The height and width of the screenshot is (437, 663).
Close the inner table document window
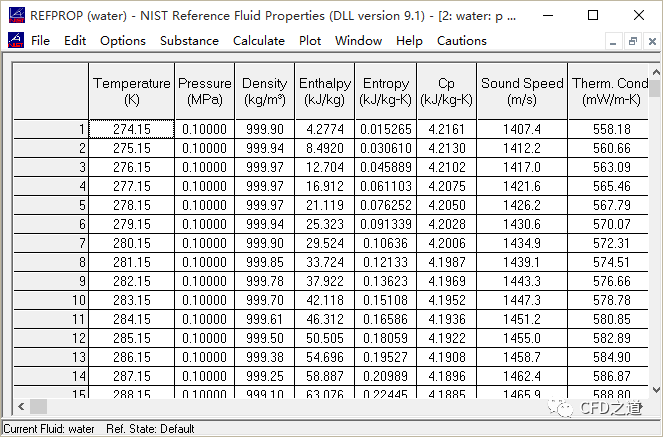[652, 41]
